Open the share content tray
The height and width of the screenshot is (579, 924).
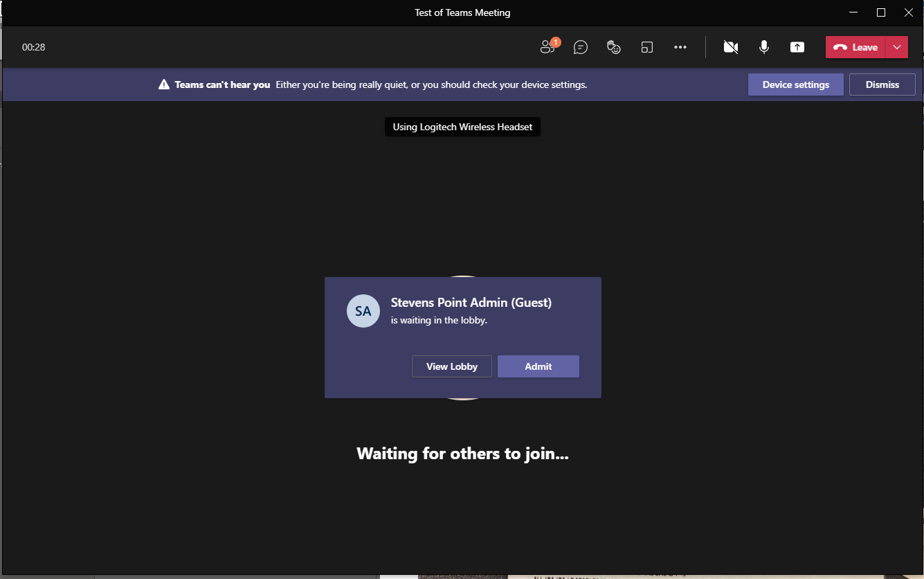point(797,47)
